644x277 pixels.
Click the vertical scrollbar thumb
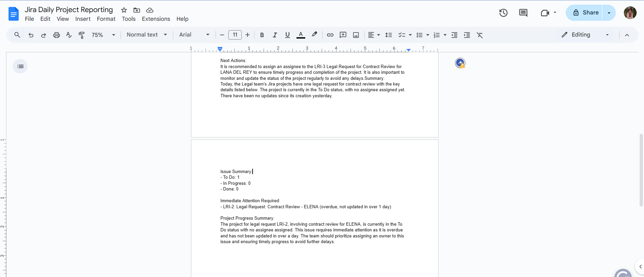click(x=641, y=170)
